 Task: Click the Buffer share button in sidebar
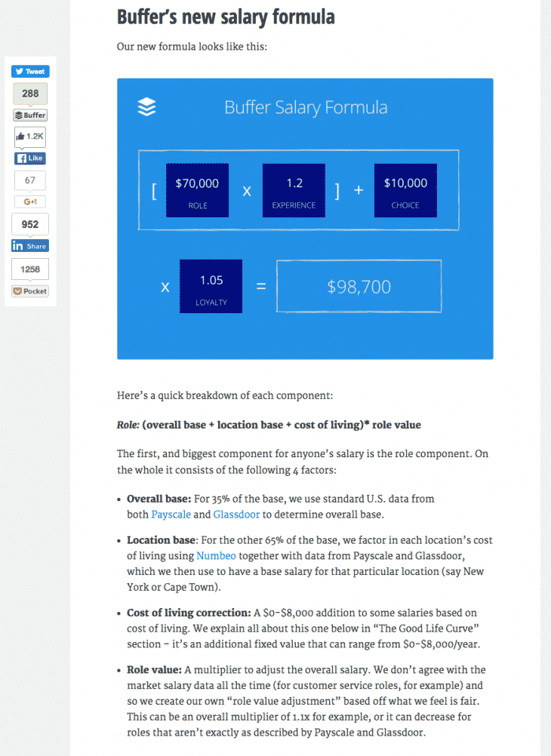(x=30, y=115)
